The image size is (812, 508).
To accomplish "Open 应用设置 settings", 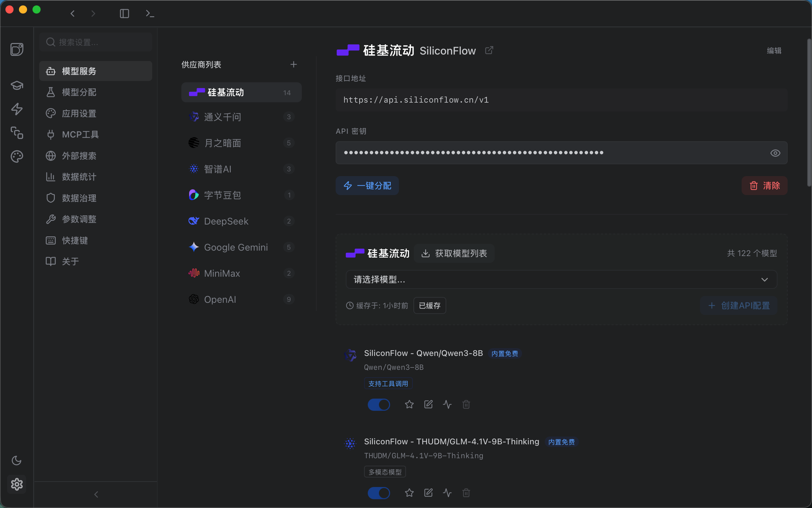I will 96,113.
